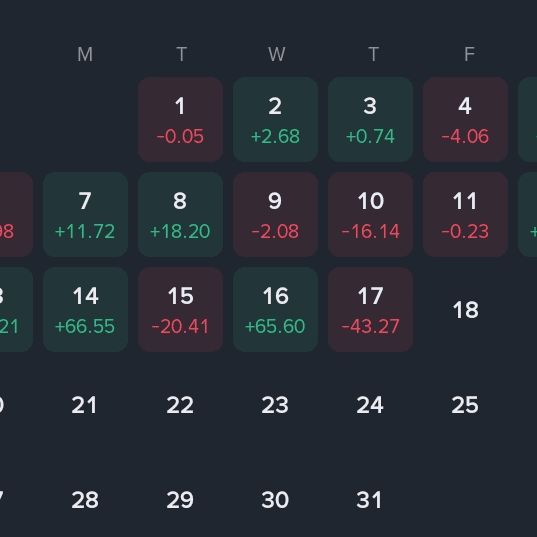Choose day 16 showing +65.60 gain

[x=275, y=310]
